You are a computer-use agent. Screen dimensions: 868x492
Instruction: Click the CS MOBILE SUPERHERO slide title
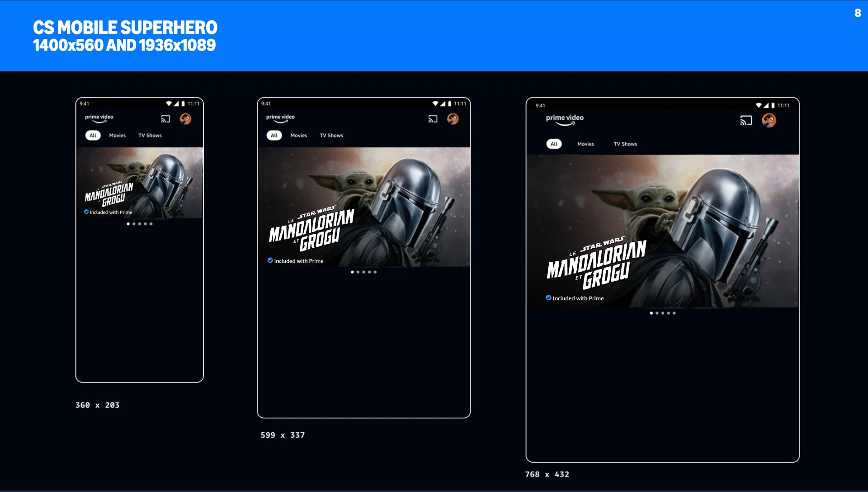[x=125, y=28]
